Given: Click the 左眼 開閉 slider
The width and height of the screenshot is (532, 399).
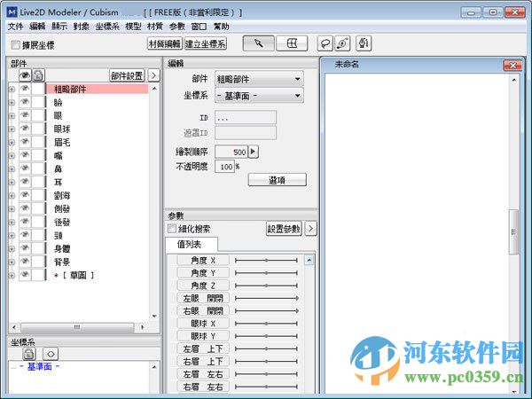Looking at the screenshot, I should pyautogui.click(x=266, y=298).
